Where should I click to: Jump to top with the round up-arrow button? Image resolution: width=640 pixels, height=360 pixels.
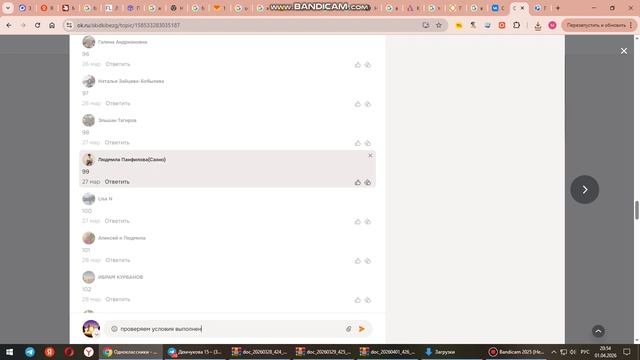[x=598, y=331]
